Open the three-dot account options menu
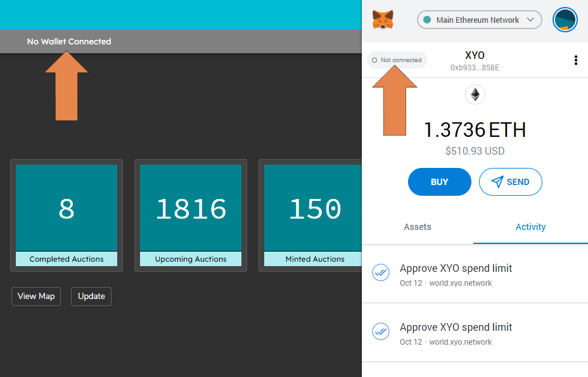 pos(575,60)
